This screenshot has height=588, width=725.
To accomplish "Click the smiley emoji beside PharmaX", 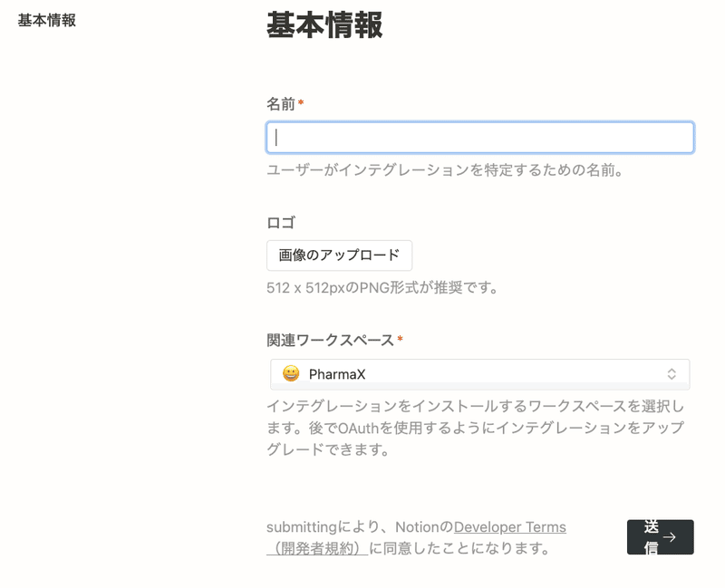I will pyautogui.click(x=287, y=373).
